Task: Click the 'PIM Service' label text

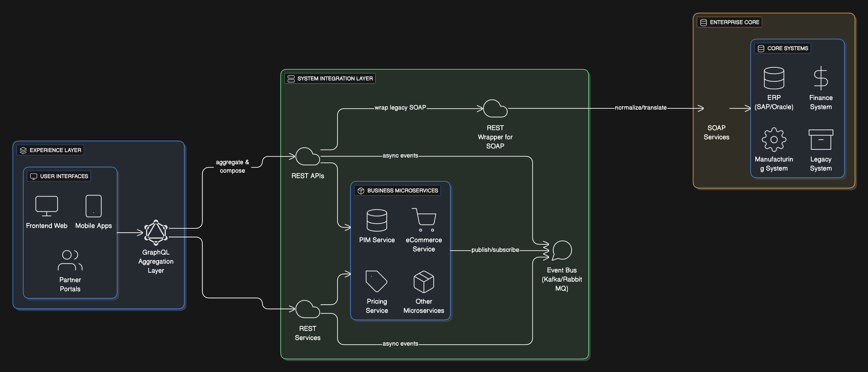Action: 377,240
